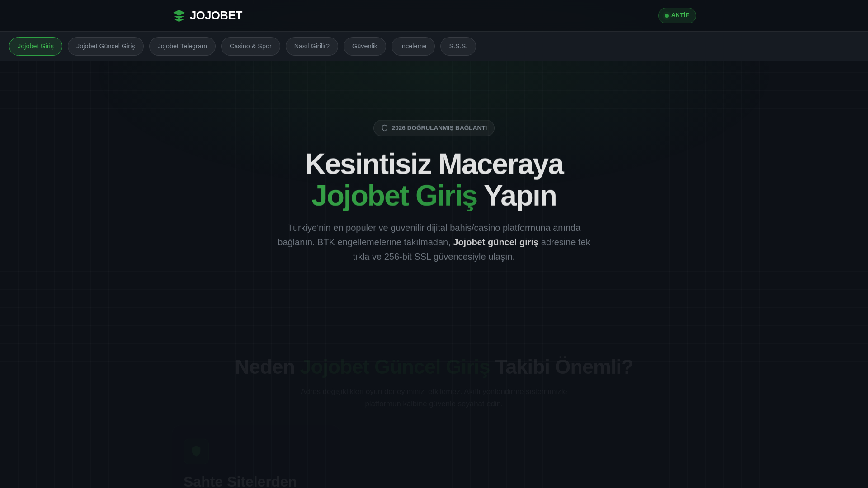Click the AKTİF status badge
The height and width of the screenshot is (488, 868).
click(677, 16)
